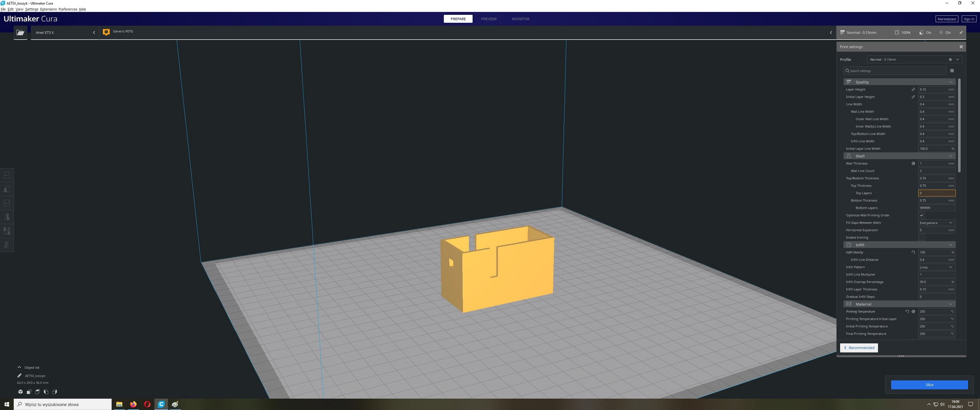980x410 pixels.
Task: Switch to the PREVIEW stage tab
Action: click(488, 19)
